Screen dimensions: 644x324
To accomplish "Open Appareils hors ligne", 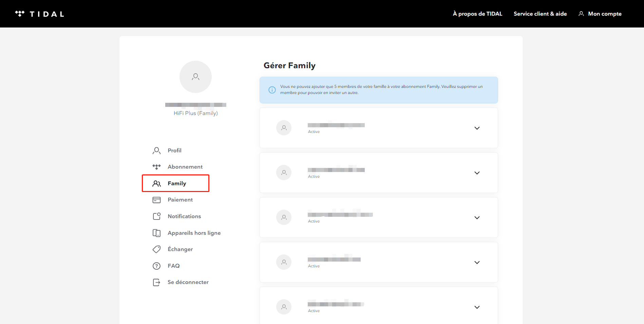I will [x=194, y=233].
